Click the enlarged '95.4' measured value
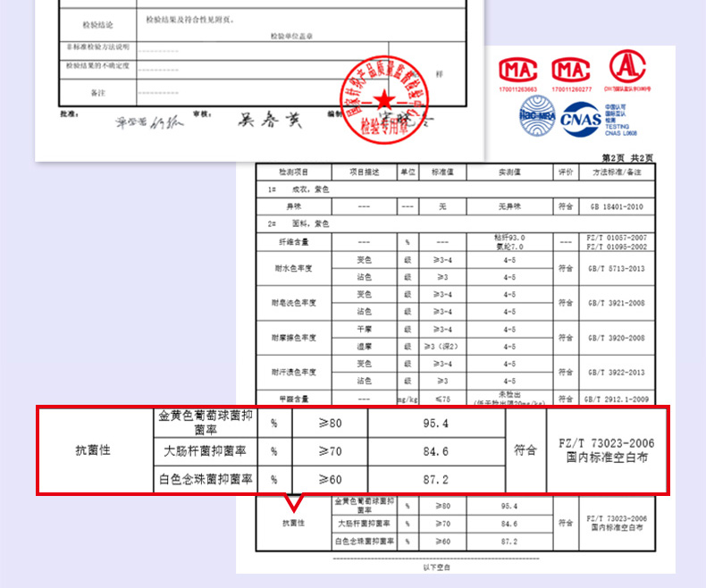 tap(436, 424)
